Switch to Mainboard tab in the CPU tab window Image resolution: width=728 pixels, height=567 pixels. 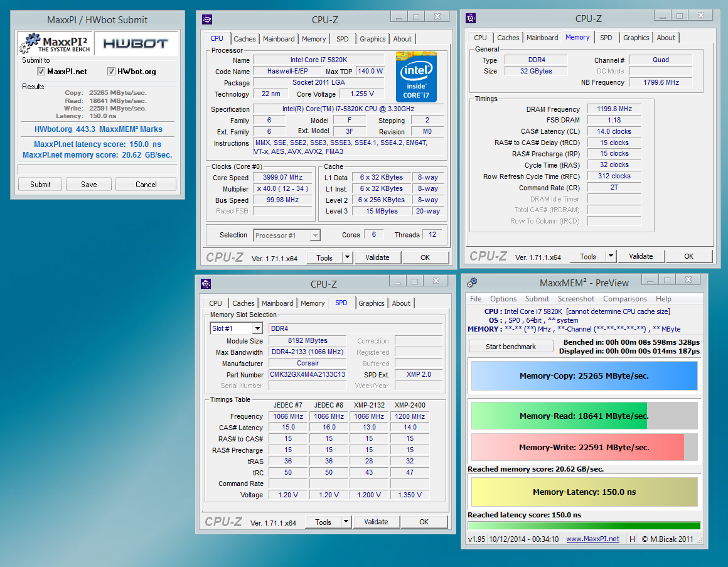coord(279,39)
